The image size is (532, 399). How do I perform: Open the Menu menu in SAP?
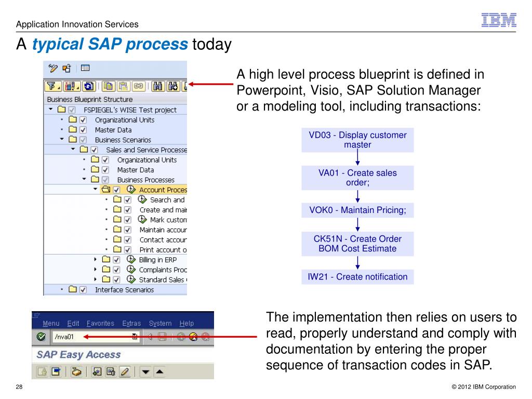(51, 323)
